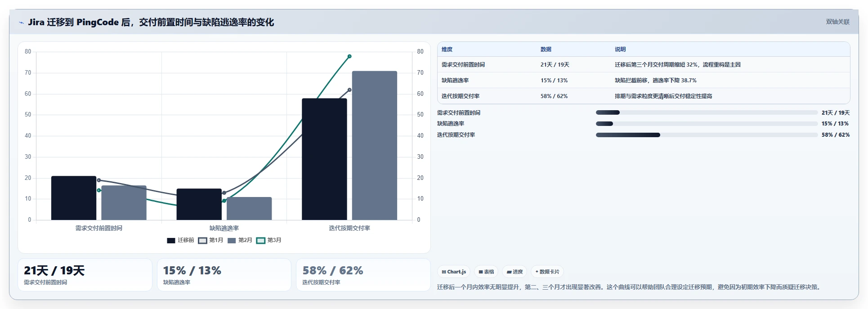This screenshot has width=868, height=309.
Task: Click the progress label 迭代按期交付率
Action: point(456,135)
